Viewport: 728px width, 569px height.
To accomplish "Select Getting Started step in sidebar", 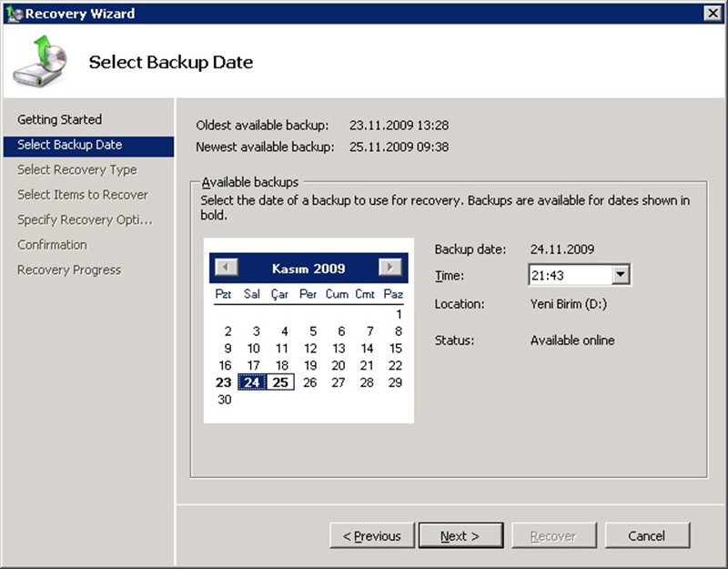I will click(60, 119).
